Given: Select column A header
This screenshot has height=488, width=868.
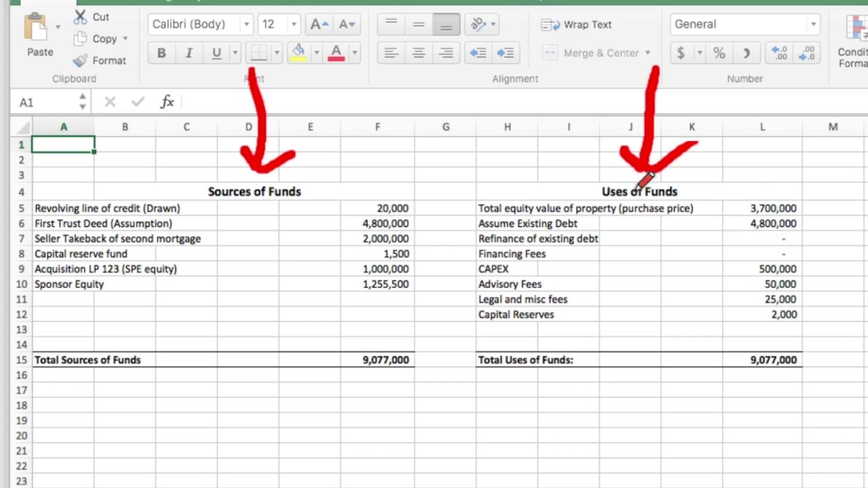Looking at the screenshot, I should pos(63,127).
